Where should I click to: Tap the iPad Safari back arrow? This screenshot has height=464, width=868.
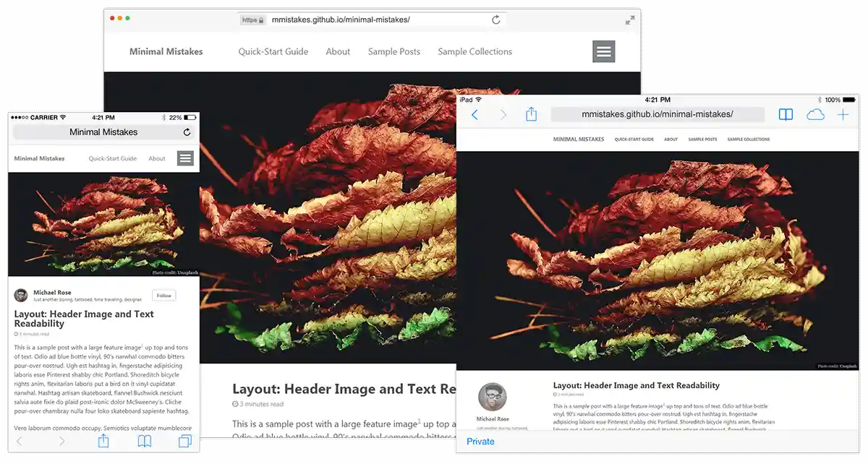click(475, 115)
